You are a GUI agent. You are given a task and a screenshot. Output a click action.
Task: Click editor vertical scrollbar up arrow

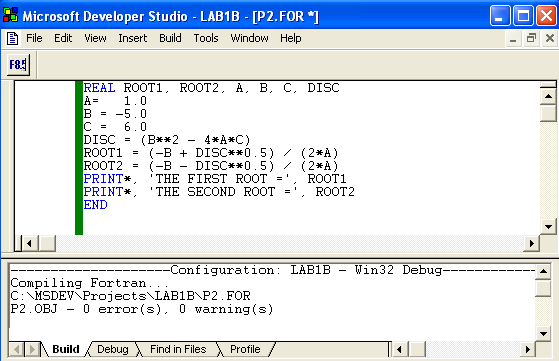tap(548, 96)
